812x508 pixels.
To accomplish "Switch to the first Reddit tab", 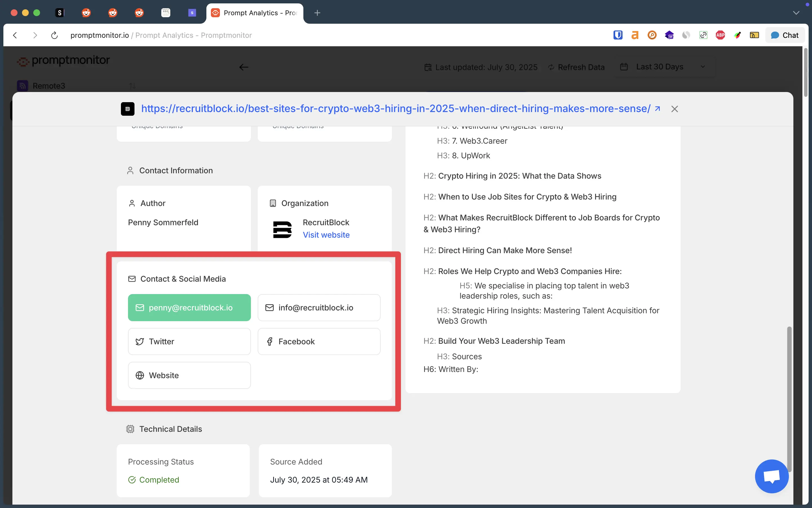I will [x=86, y=13].
